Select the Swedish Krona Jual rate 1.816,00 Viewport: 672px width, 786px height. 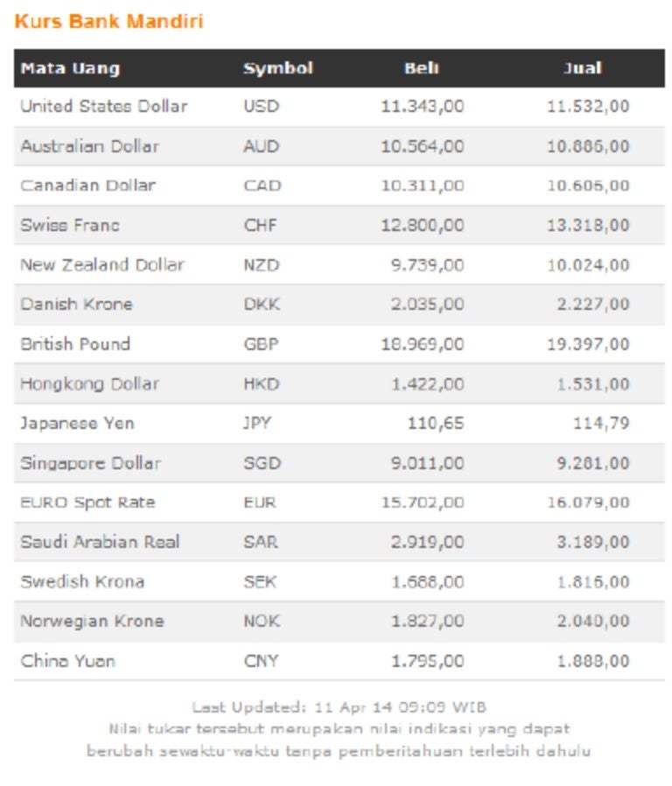click(x=592, y=581)
